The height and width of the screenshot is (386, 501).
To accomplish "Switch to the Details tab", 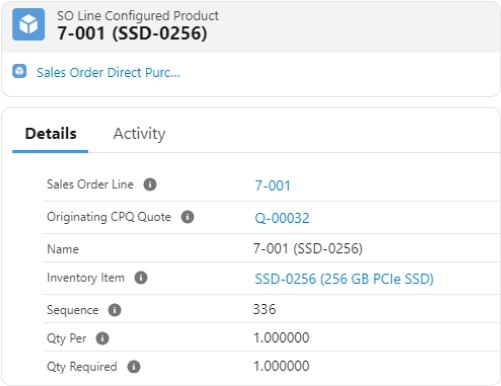I will (x=51, y=134).
